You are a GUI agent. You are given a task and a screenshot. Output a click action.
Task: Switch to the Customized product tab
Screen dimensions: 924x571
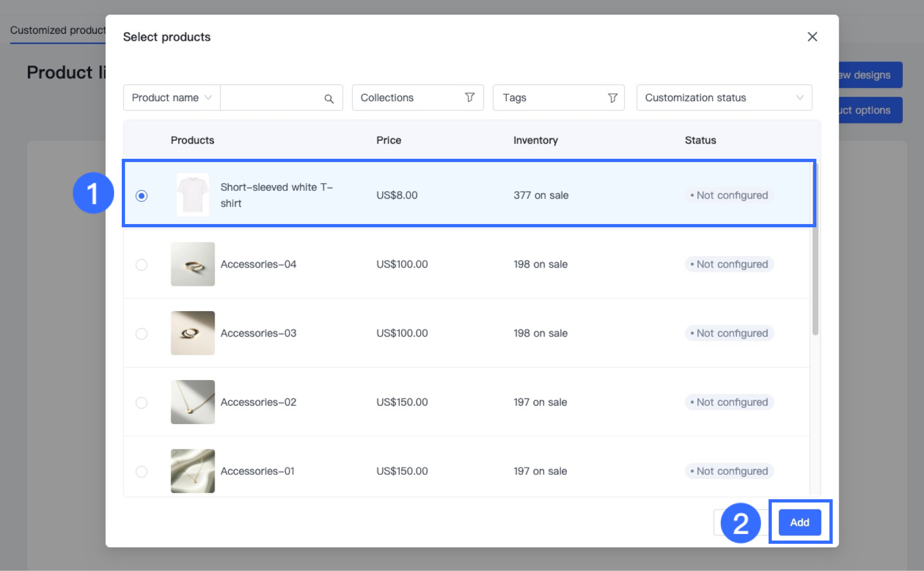(x=58, y=30)
